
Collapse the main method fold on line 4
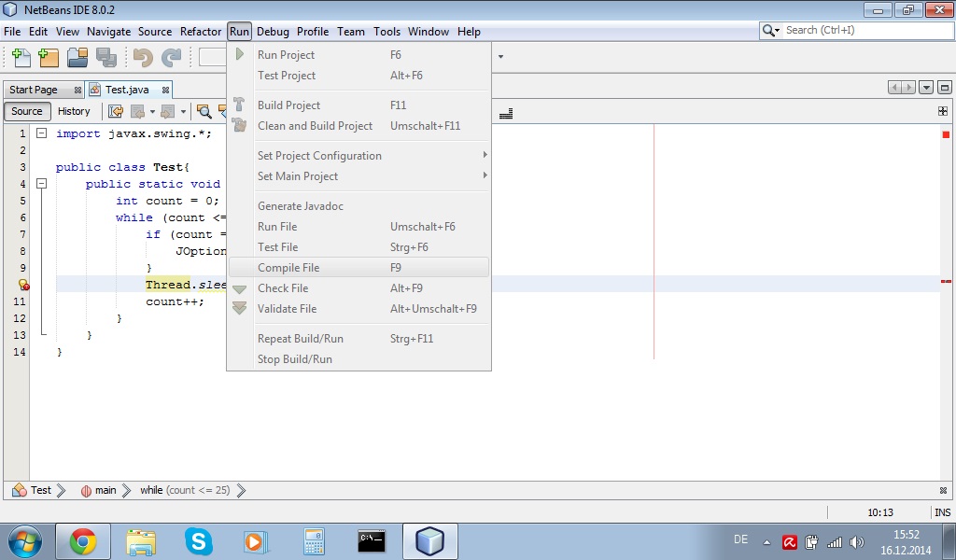pyautogui.click(x=41, y=183)
